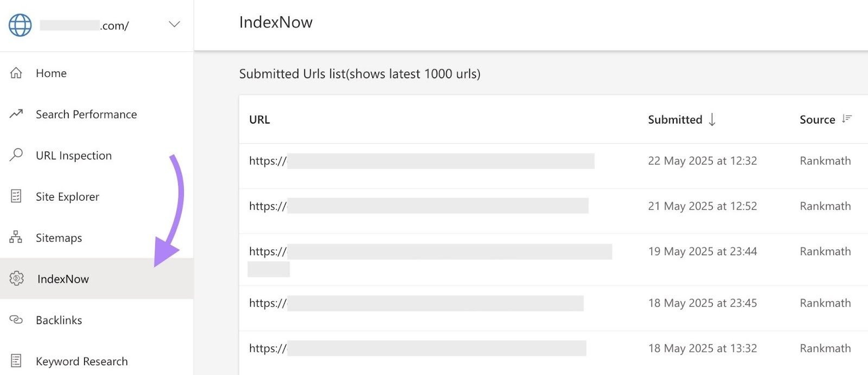Screen dimensions: 868x375
Task: Click the URL column header
Action: click(x=259, y=120)
